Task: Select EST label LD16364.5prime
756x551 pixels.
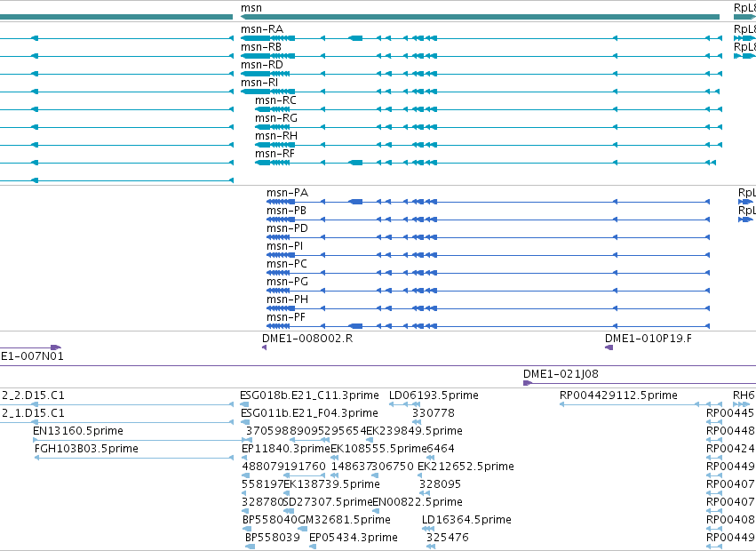Action: coord(466,521)
